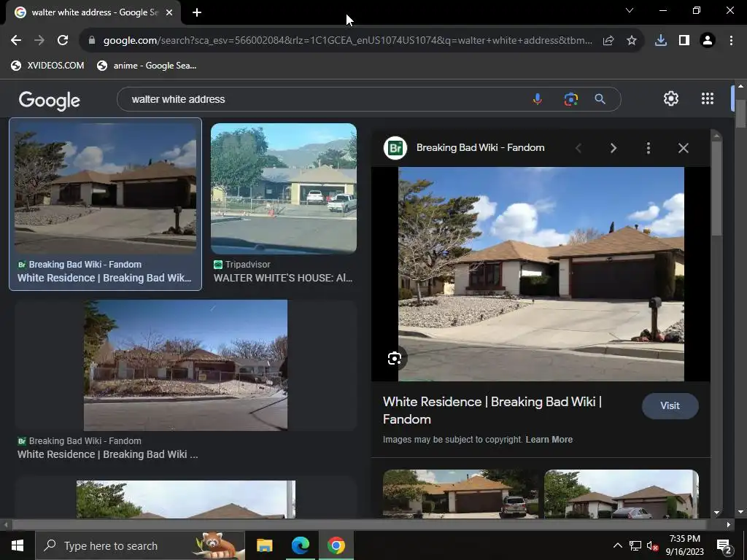This screenshot has height=560, width=747.
Task: Click the Type here to search box
Action: (140, 545)
